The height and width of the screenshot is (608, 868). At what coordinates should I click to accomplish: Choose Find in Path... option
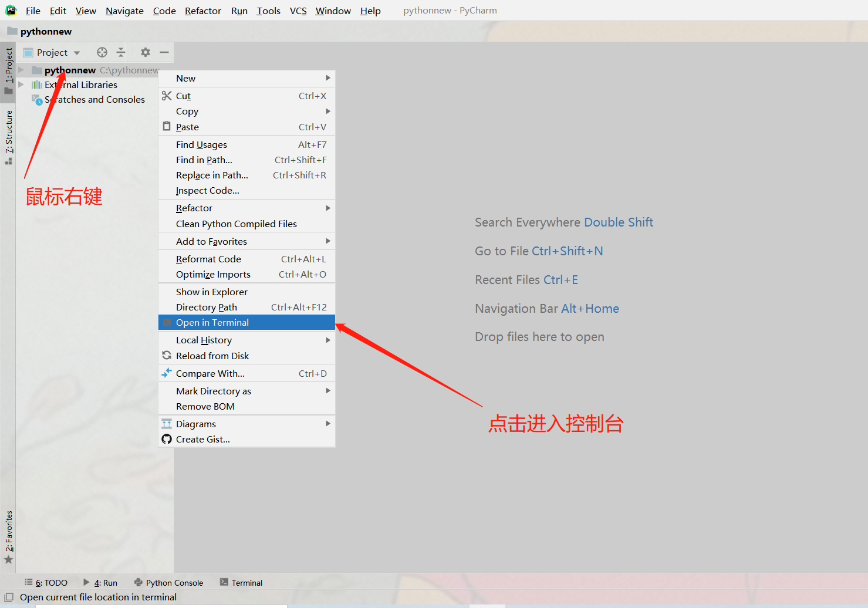click(x=246, y=160)
